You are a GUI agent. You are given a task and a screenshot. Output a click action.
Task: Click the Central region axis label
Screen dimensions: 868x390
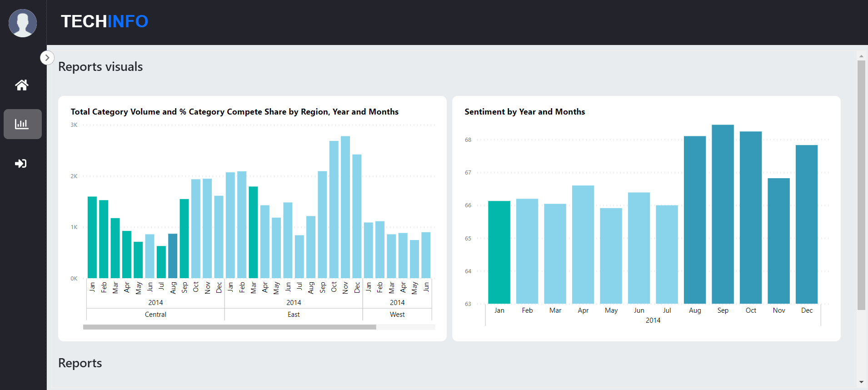[x=155, y=315]
